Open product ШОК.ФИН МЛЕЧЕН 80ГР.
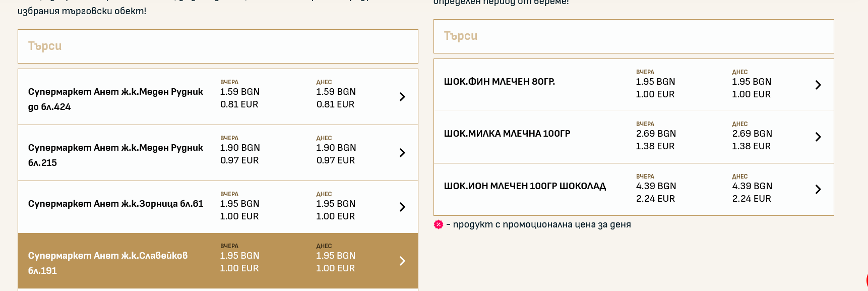The image size is (868, 291). click(499, 82)
